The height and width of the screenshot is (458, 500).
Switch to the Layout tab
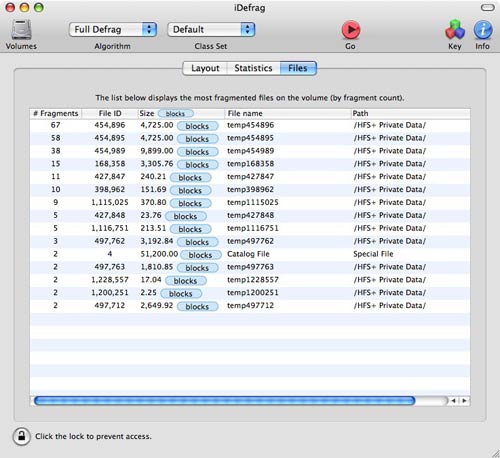205,68
